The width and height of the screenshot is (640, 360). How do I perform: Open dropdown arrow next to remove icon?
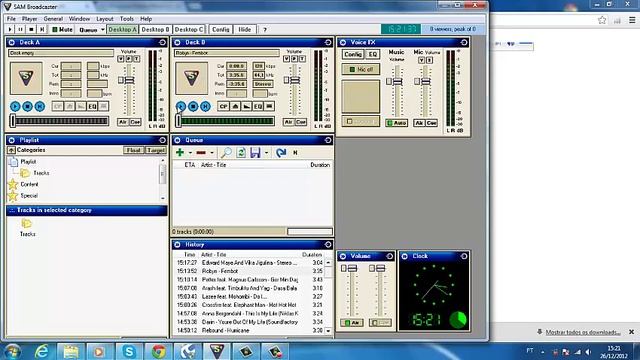211,153
